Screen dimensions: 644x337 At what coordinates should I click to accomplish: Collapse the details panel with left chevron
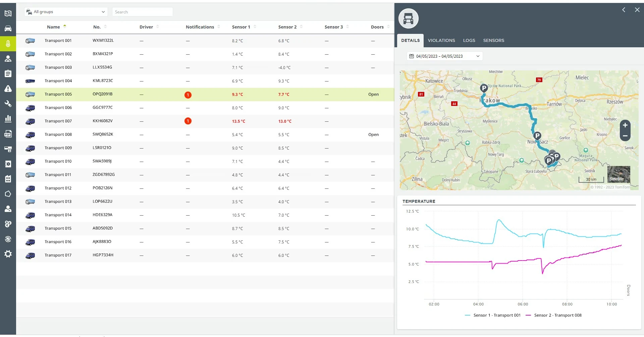click(624, 10)
